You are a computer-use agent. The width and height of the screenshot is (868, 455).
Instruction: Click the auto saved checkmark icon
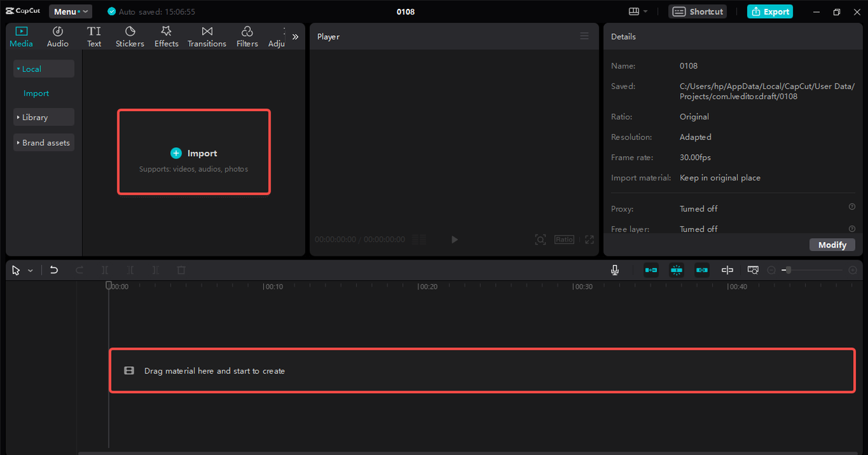click(x=112, y=12)
